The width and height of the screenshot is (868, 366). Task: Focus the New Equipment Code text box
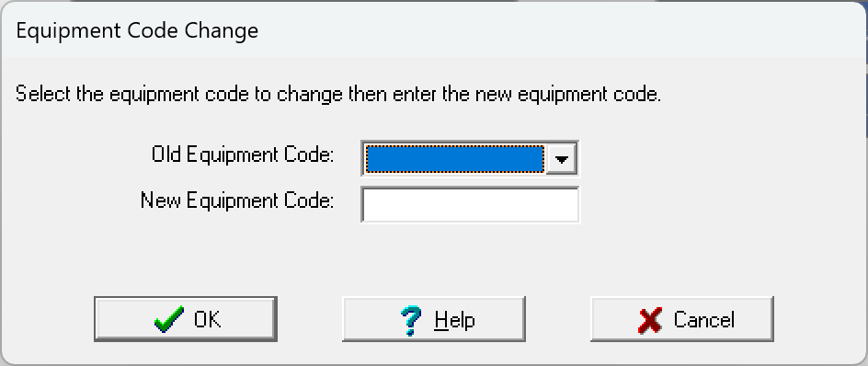pos(470,204)
